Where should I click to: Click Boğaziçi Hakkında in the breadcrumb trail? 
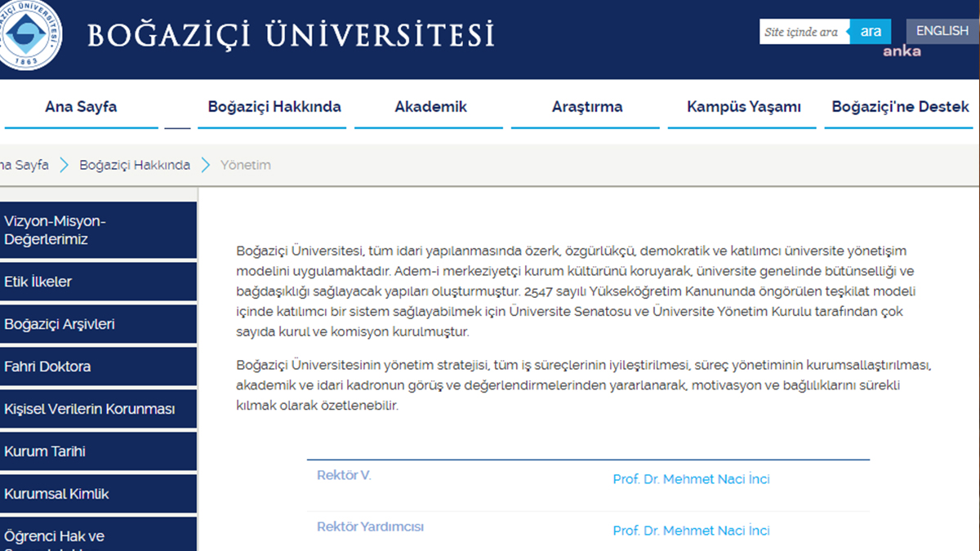pyautogui.click(x=133, y=164)
